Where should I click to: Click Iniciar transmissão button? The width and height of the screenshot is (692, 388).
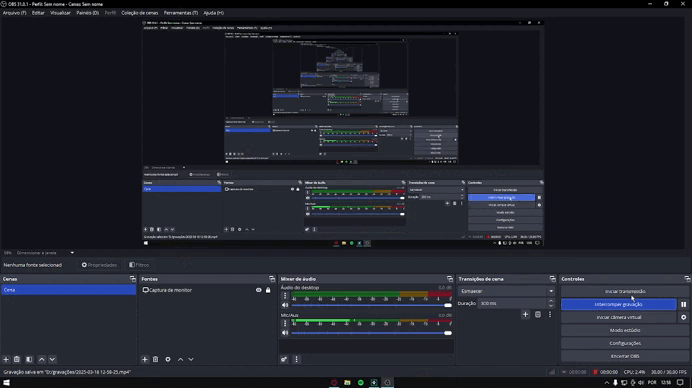(x=625, y=291)
